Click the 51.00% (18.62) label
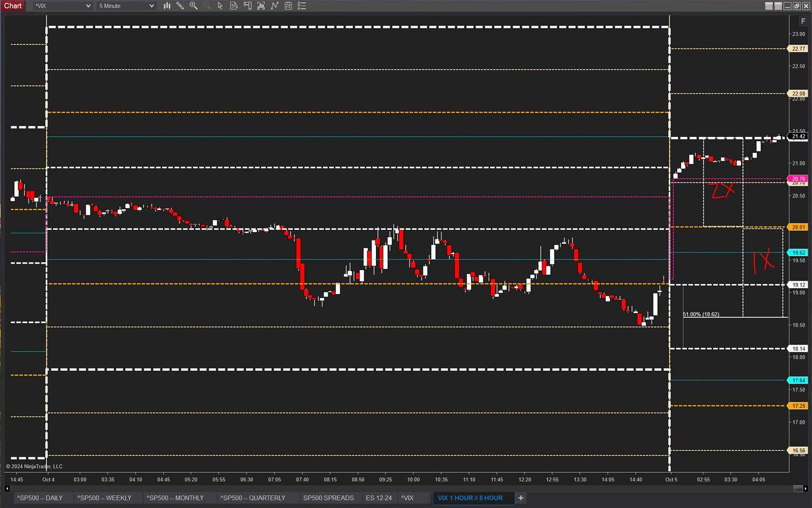 (701, 314)
